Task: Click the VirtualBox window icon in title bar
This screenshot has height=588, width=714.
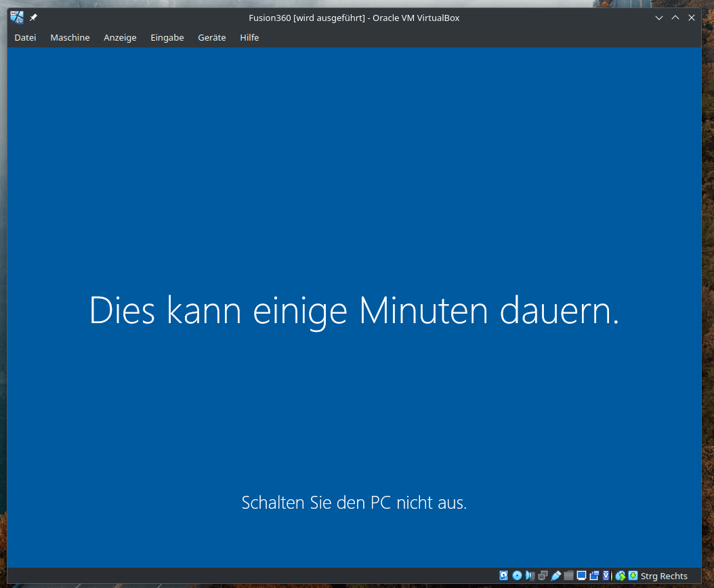Action: 17,18
